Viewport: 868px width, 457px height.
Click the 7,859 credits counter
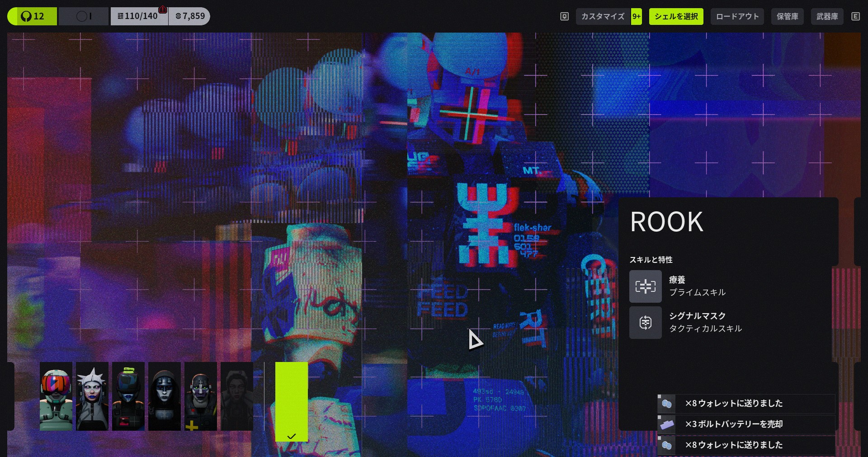190,16
